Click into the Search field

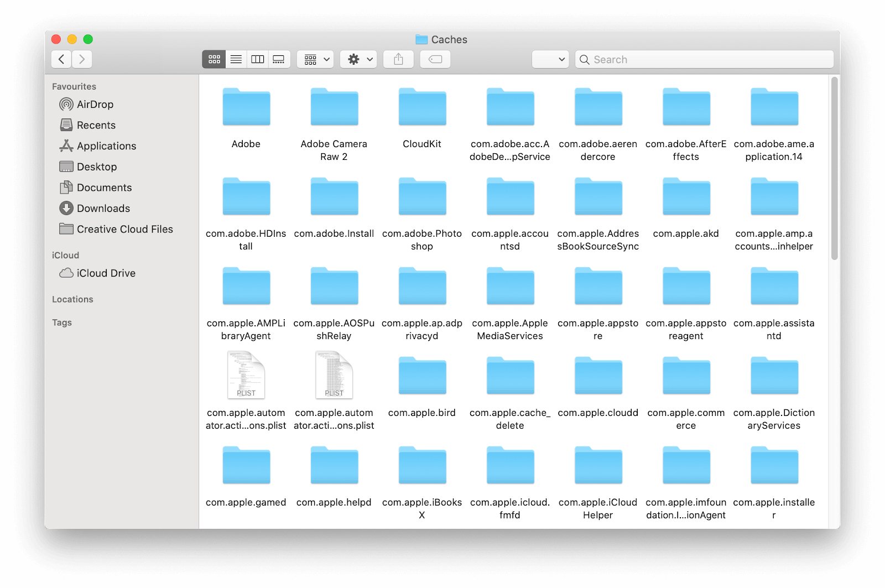pos(704,59)
